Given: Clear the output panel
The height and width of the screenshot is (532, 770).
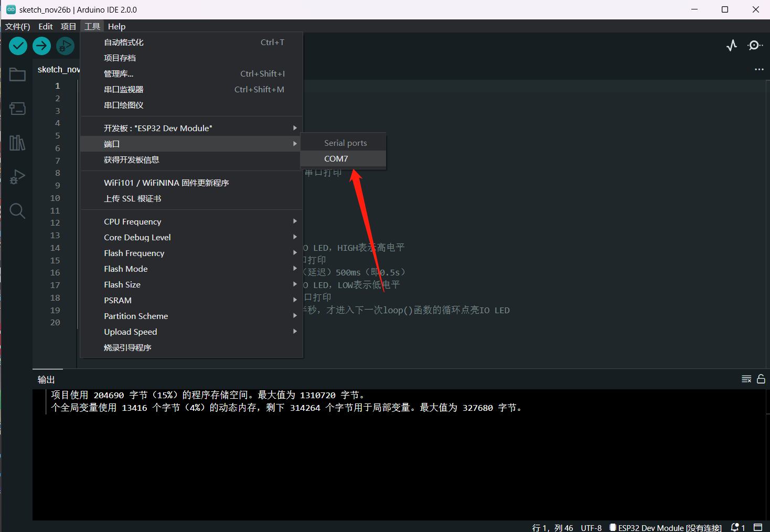Looking at the screenshot, I should [x=746, y=379].
